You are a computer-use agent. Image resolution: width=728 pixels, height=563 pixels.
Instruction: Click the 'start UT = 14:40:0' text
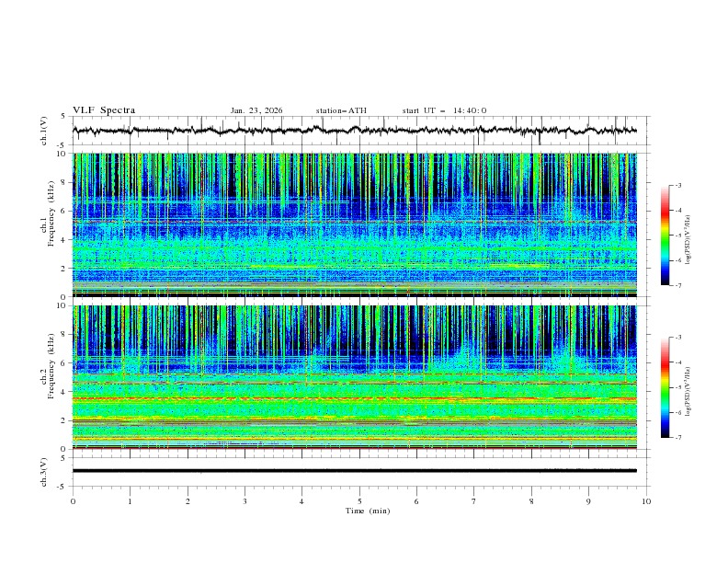(444, 110)
